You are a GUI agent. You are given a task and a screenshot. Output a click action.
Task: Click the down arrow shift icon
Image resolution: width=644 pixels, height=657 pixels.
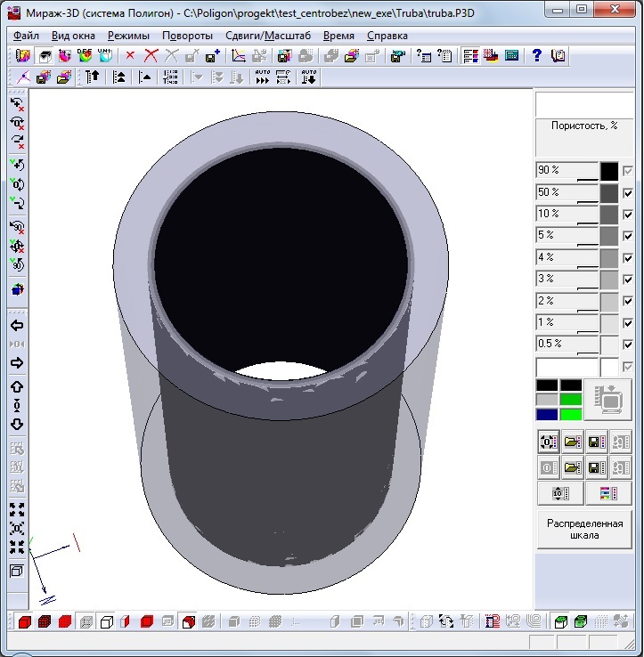[17, 424]
